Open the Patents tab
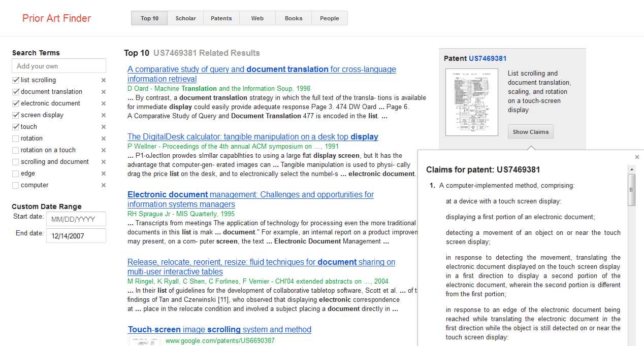 pyautogui.click(x=221, y=18)
